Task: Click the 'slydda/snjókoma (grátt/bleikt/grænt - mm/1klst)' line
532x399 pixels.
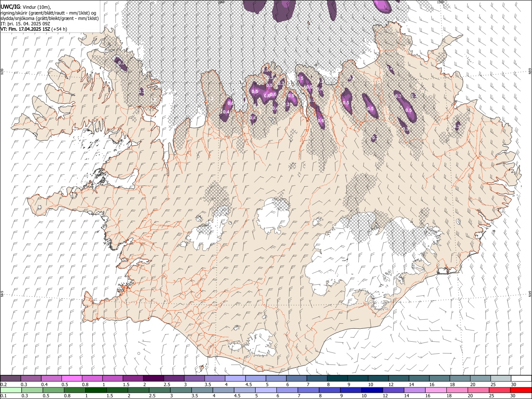Action: point(49,18)
